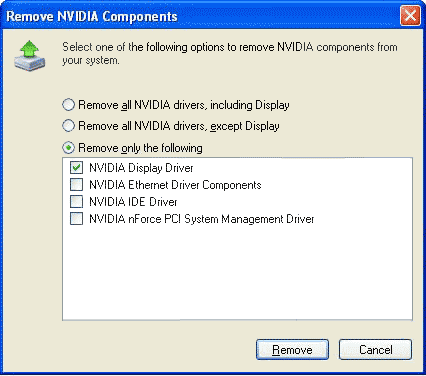Click the 'NVIDIA Ethernet Driver Components' label text
Image resolution: width=426 pixels, height=376 pixels.
175,185
